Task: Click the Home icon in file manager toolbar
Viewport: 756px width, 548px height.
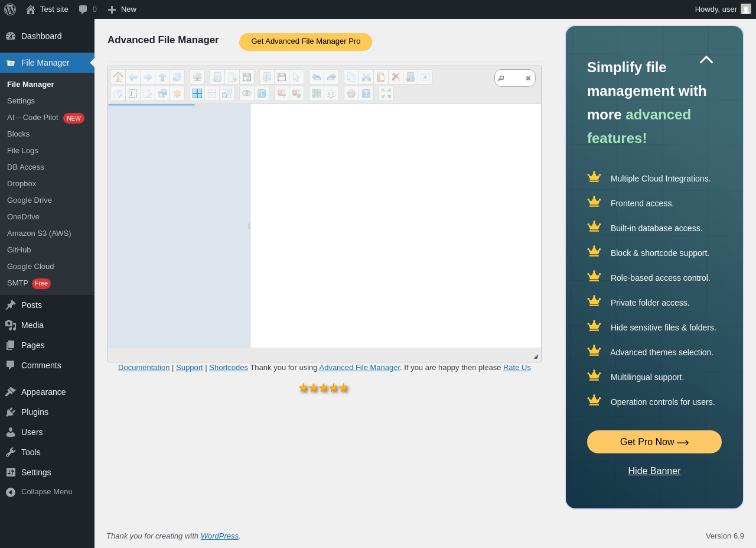Action: click(x=118, y=77)
